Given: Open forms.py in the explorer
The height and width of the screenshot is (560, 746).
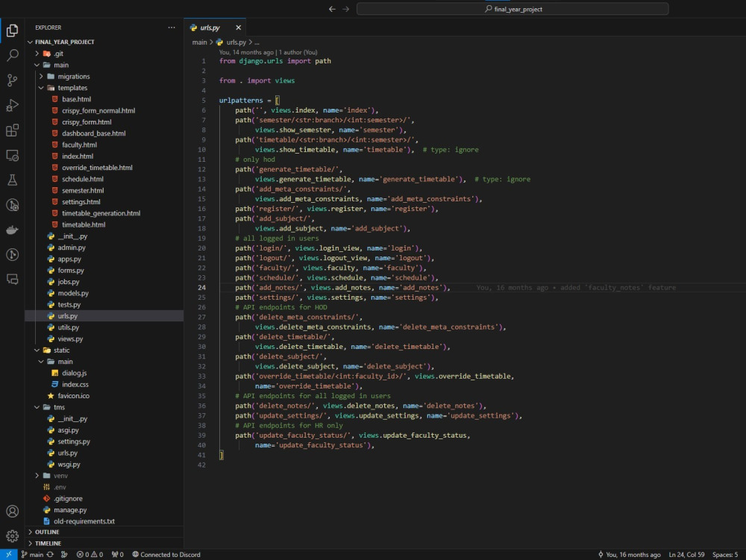Looking at the screenshot, I should click(104, 270).
